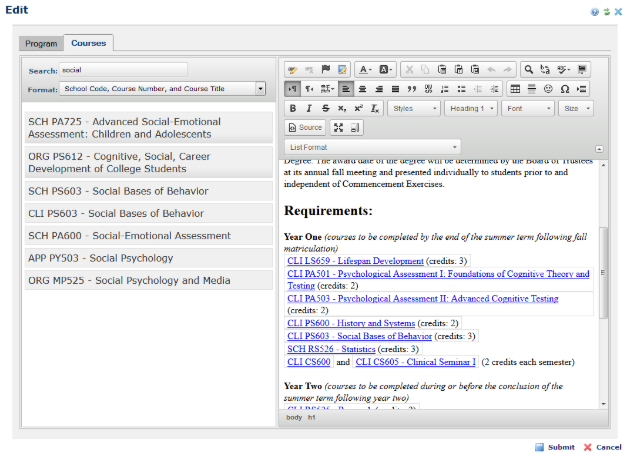Toggle center alignment
Viewport: 628px width, 463px height.
pyautogui.click(x=362, y=89)
